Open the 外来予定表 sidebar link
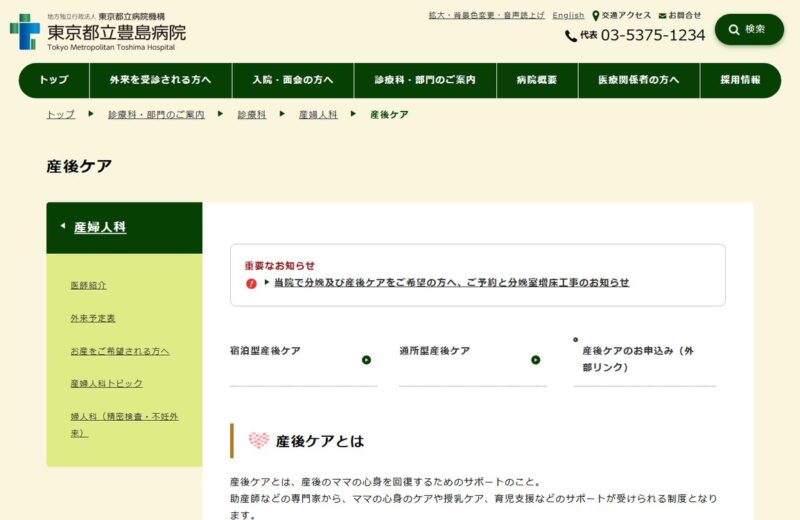The image size is (800, 520). (93, 318)
